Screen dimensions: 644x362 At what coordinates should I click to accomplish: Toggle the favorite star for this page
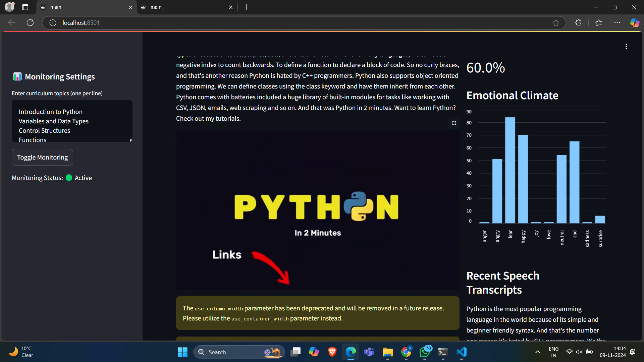pyautogui.click(x=556, y=23)
